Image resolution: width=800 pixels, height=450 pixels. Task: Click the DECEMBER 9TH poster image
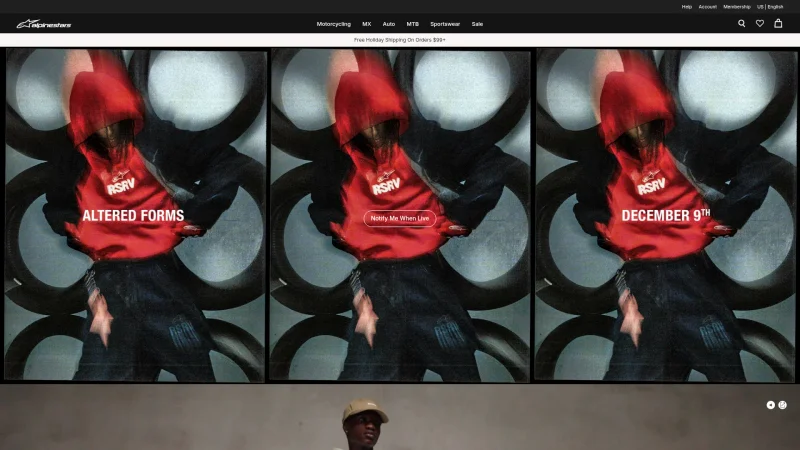click(665, 215)
